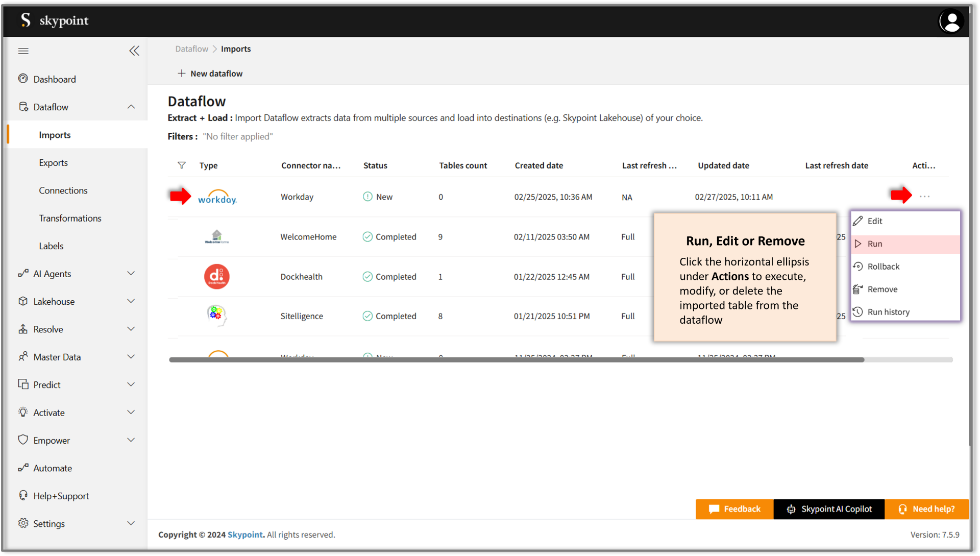
Task: Click the table filter funnel icon
Action: pyautogui.click(x=181, y=165)
